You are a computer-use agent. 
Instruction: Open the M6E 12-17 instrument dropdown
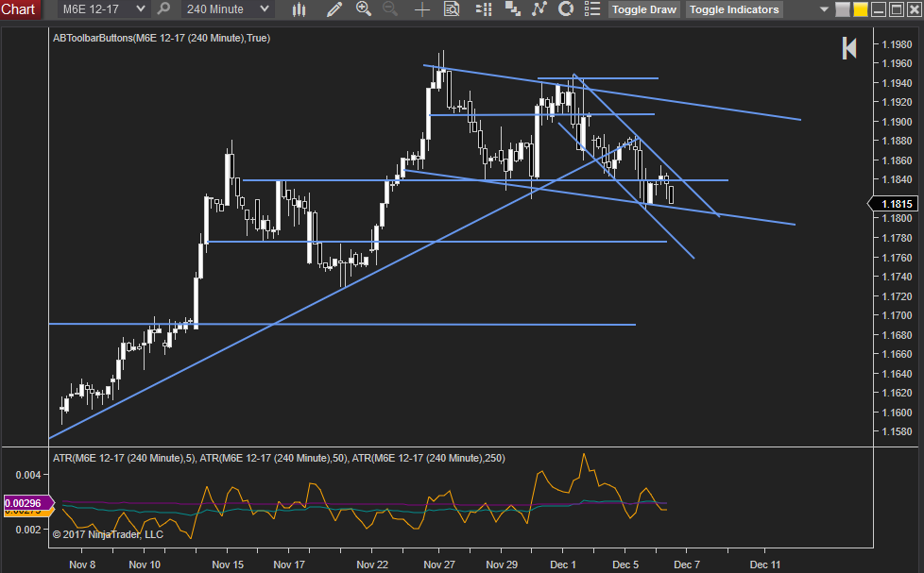click(x=103, y=9)
